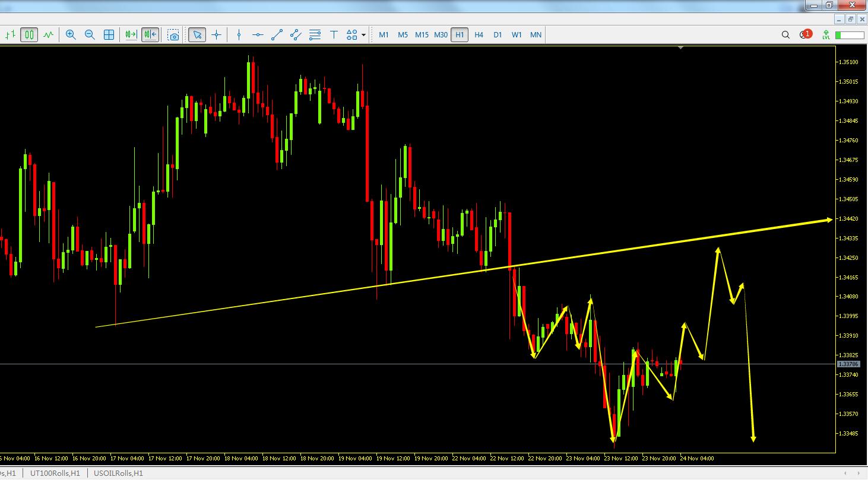
Task: Click the 1.33485 price scale label
Action: [848, 434]
